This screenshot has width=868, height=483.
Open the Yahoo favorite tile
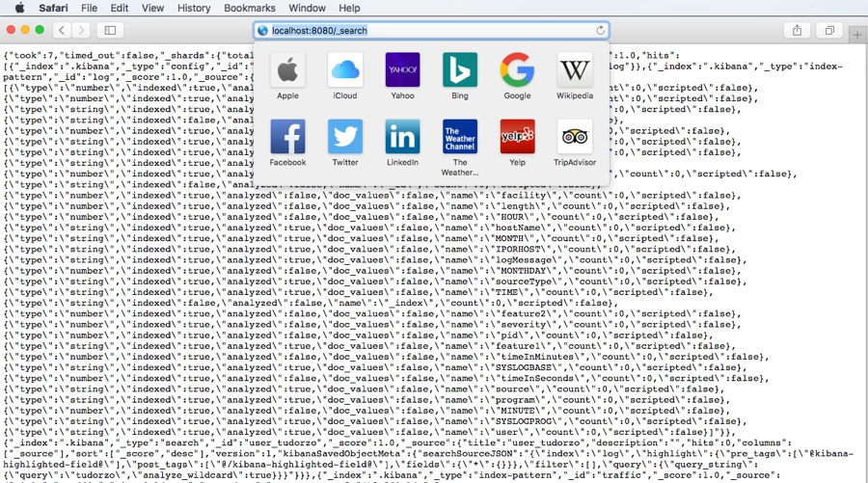402,70
